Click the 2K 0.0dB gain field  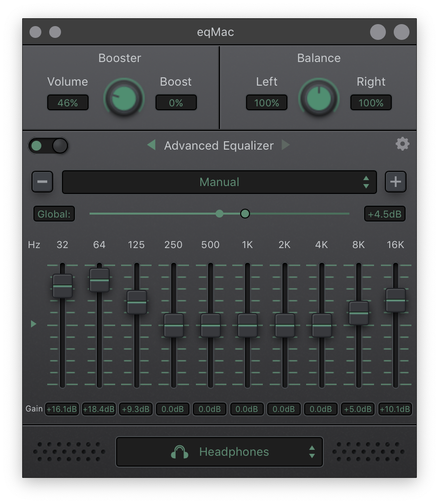284,409
